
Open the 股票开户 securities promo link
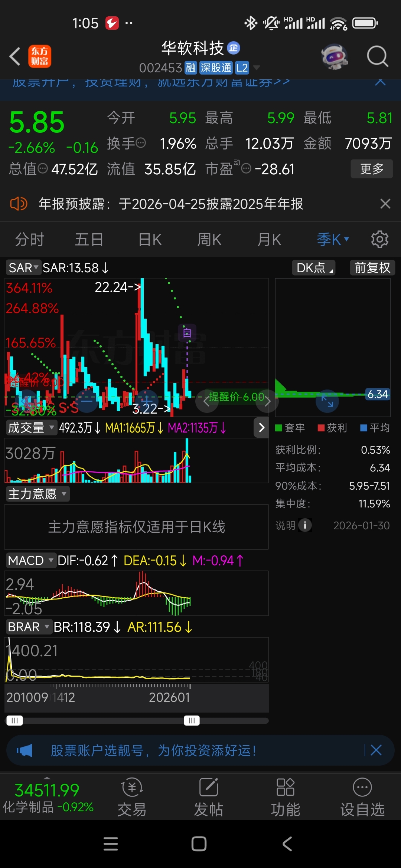[151, 83]
